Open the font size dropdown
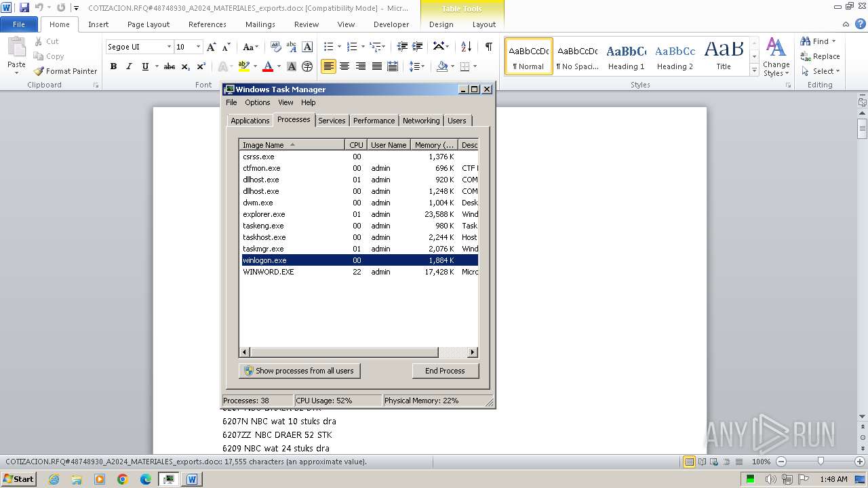The height and width of the screenshot is (488, 868). point(198,47)
